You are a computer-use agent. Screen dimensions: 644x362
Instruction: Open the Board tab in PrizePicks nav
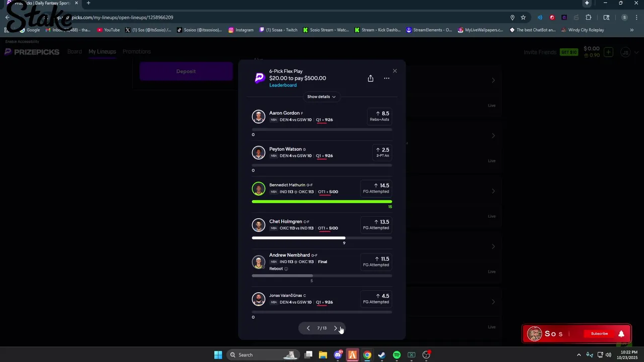[x=74, y=52]
